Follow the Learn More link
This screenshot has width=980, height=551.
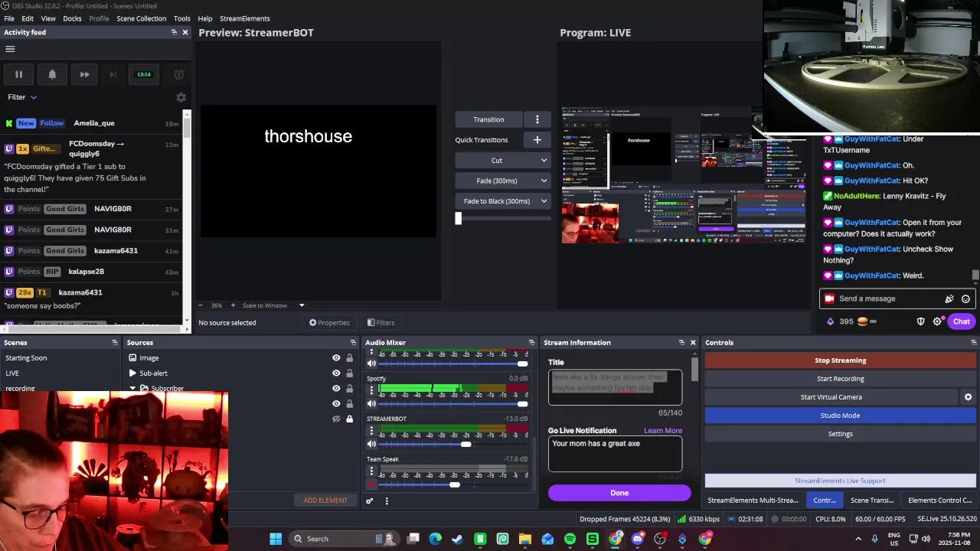[x=662, y=431]
